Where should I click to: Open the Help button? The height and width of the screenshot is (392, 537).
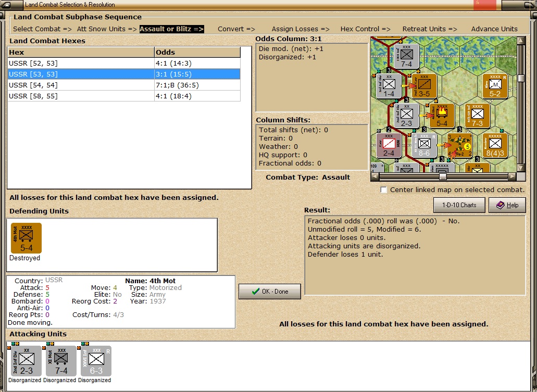[507, 205]
